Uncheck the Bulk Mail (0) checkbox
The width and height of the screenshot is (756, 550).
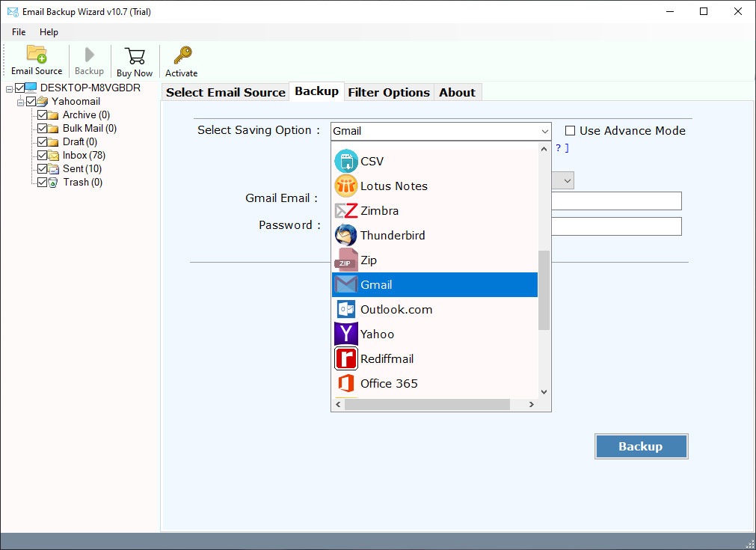pos(43,129)
